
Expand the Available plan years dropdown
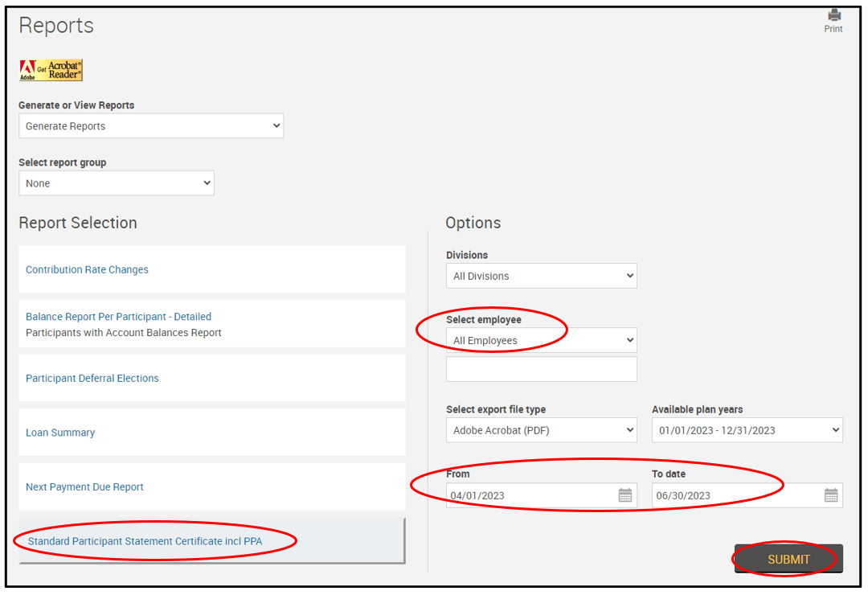point(747,430)
